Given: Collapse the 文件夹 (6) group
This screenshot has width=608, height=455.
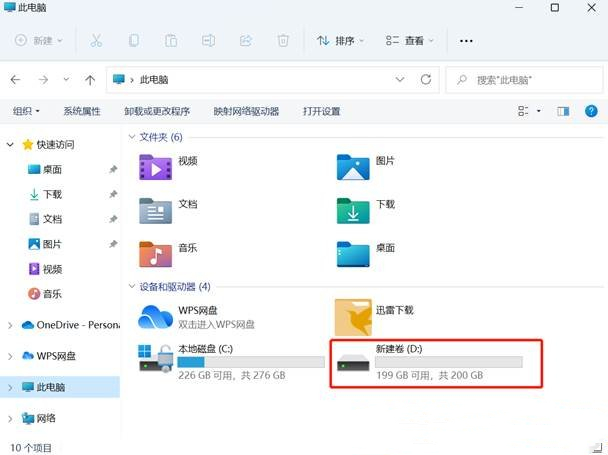Looking at the screenshot, I should click(x=133, y=137).
